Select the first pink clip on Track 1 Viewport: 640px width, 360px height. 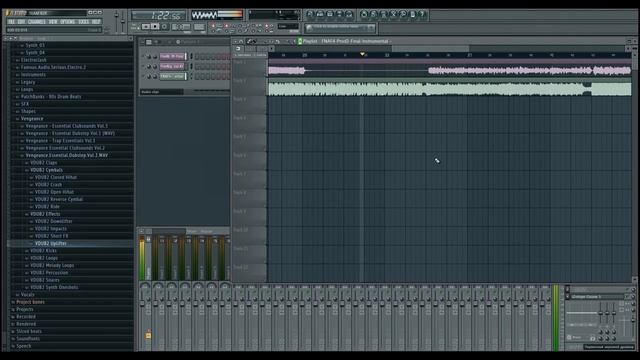[287, 71]
